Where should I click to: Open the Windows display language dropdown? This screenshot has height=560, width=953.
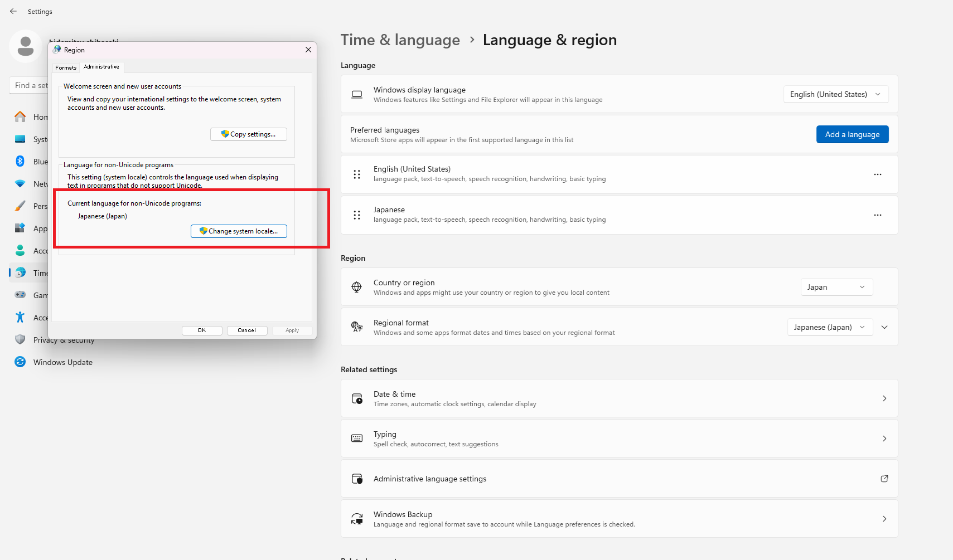[x=836, y=94]
